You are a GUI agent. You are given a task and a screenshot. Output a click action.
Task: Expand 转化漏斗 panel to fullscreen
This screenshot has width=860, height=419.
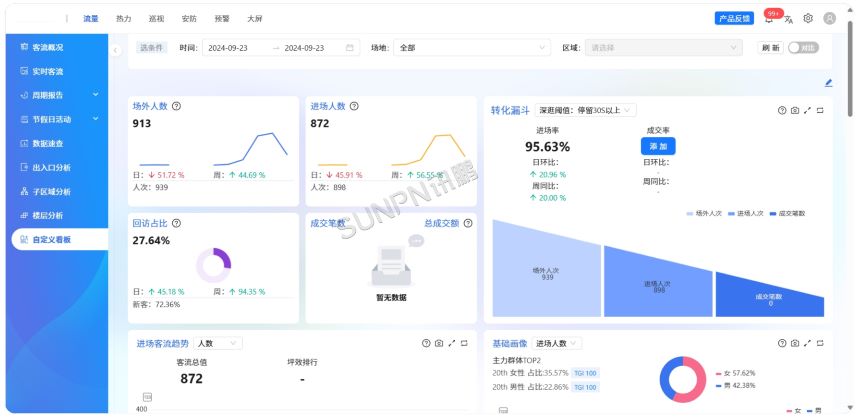coord(807,110)
